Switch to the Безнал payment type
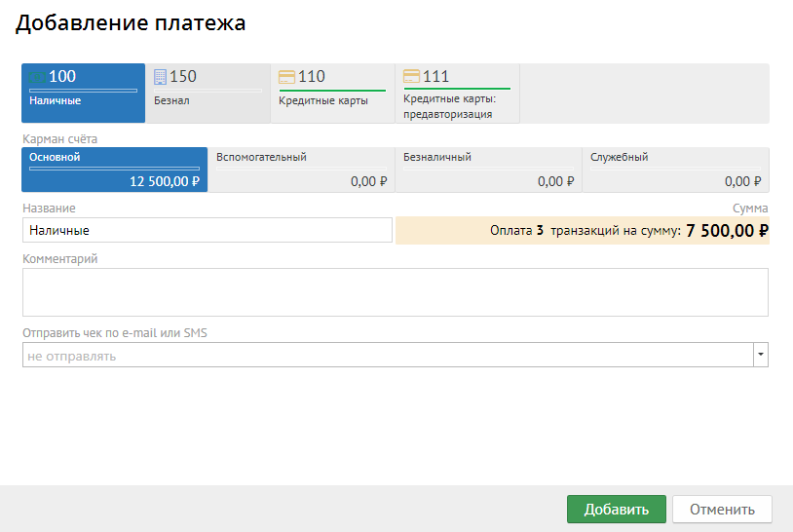Image resolution: width=793 pixels, height=532 pixels. pos(172,100)
